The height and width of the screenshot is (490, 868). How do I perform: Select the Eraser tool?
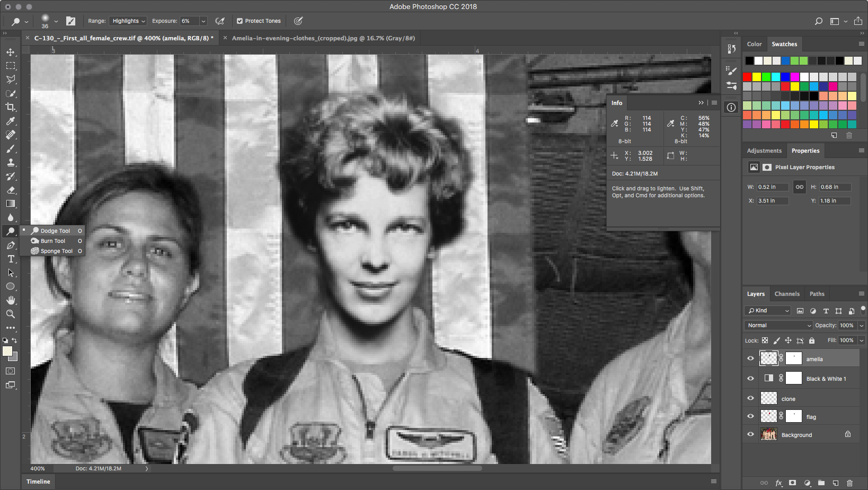click(11, 190)
